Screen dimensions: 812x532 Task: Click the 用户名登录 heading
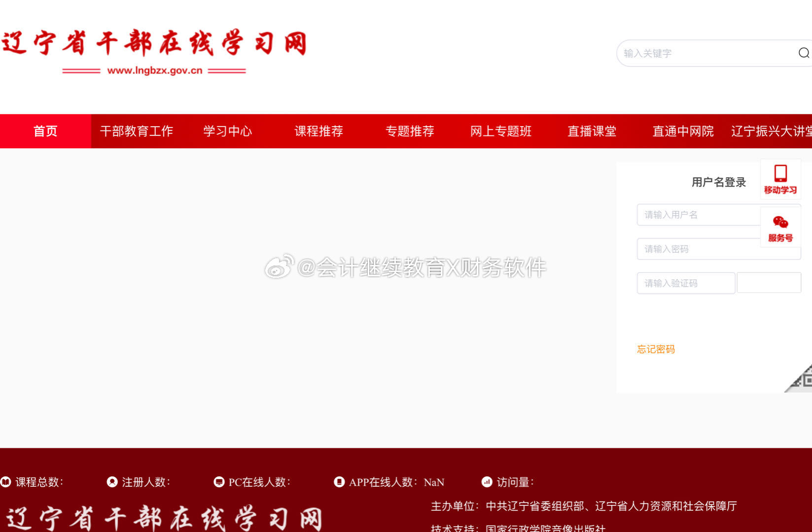pyautogui.click(x=719, y=182)
